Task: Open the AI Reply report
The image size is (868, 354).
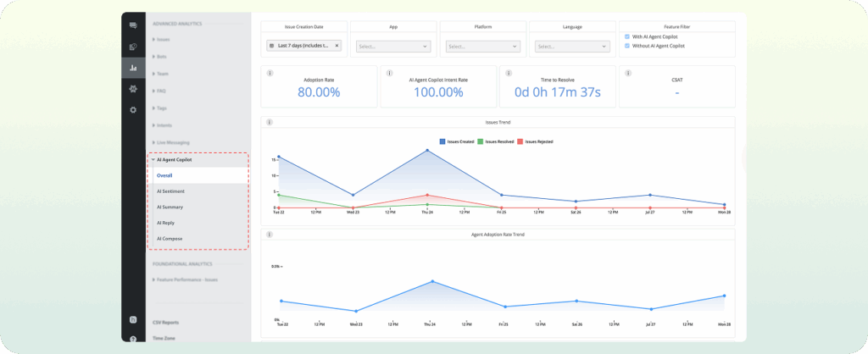Action: point(166,223)
